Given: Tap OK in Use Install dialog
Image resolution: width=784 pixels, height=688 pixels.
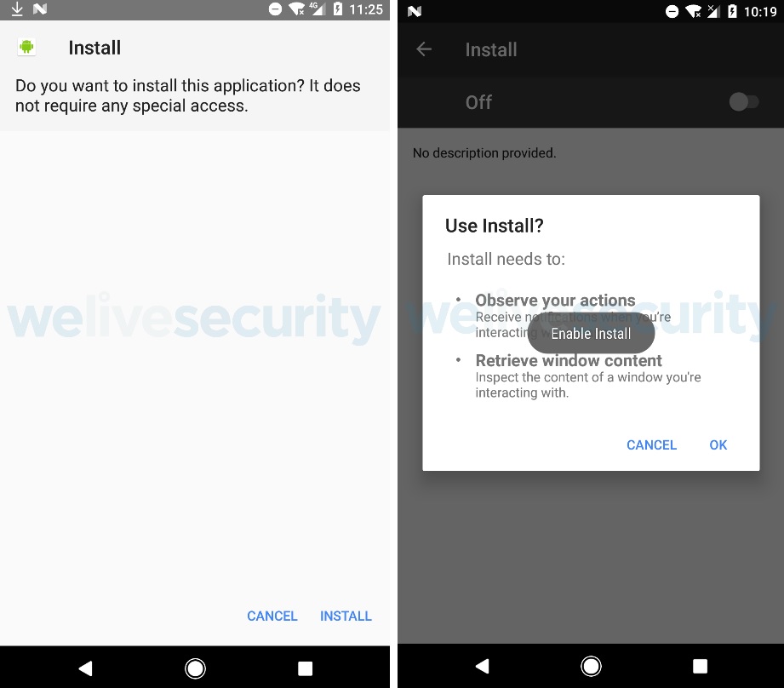Looking at the screenshot, I should [x=718, y=445].
